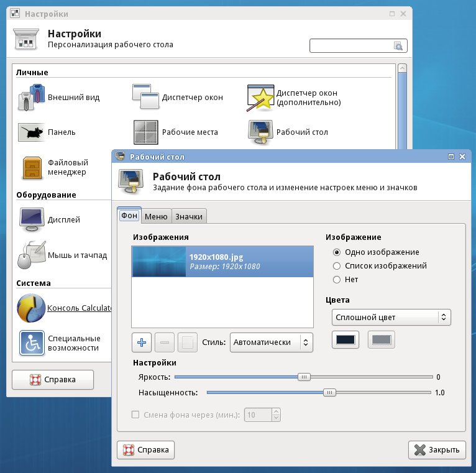
Task: Click the plus icon to add an image
Action: click(x=142, y=342)
